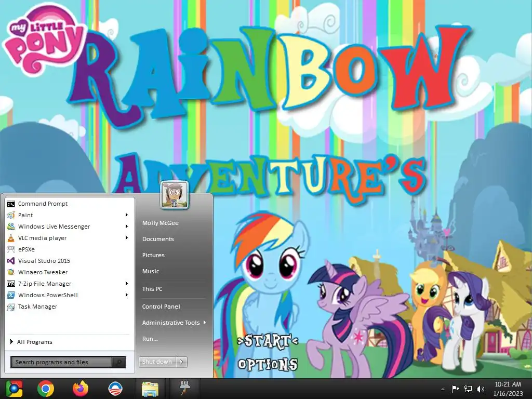Click the Windows PowerShell icon
532x399 pixels.
pyautogui.click(x=11, y=295)
